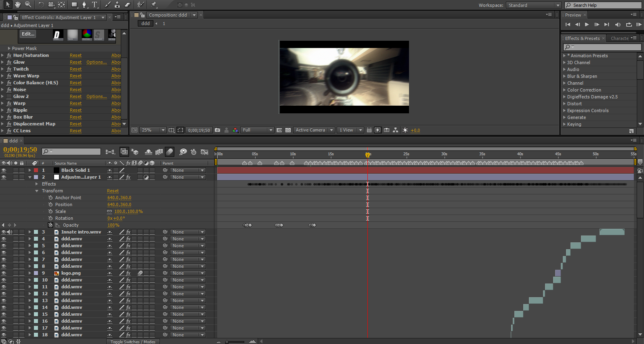
Task: Open the composition flowchart icon
Action: (395, 130)
